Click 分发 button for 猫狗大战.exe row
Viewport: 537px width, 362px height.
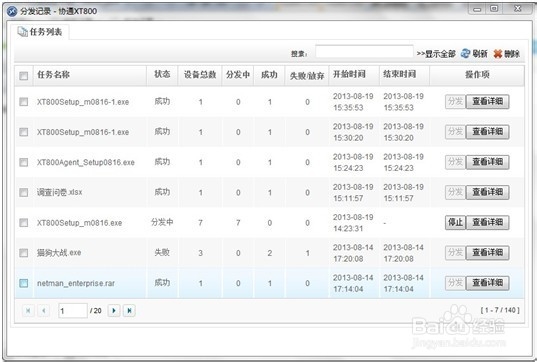click(455, 253)
